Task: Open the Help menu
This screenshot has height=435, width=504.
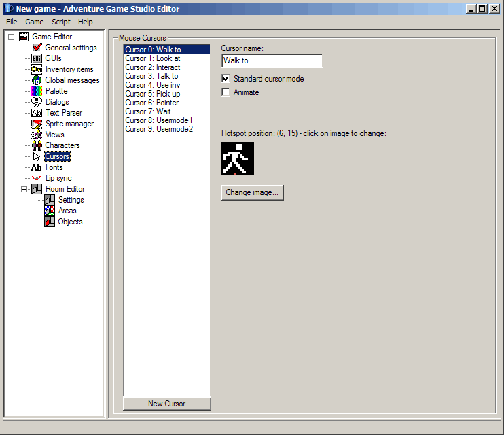Action: click(x=85, y=22)
